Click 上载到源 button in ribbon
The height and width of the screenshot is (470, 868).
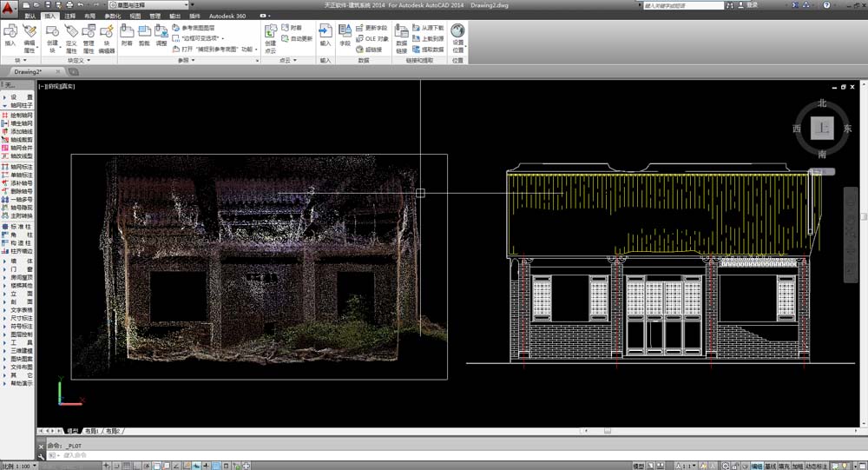coord(428,39)
